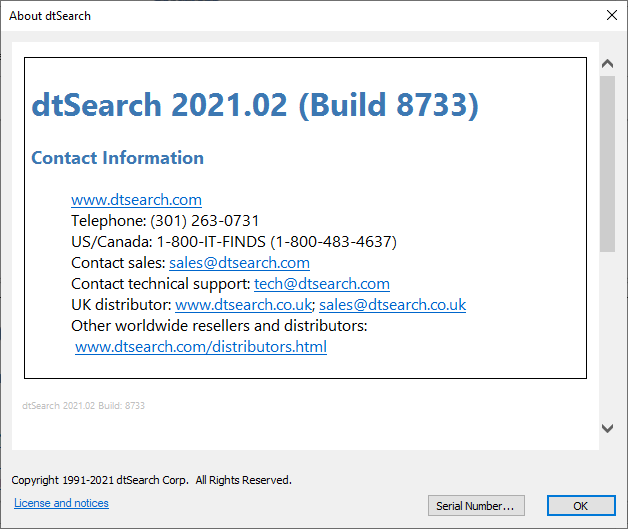
Task: Visit the www.dtsearch.com link
Action: pyautogui.click(x=136, y=199)
